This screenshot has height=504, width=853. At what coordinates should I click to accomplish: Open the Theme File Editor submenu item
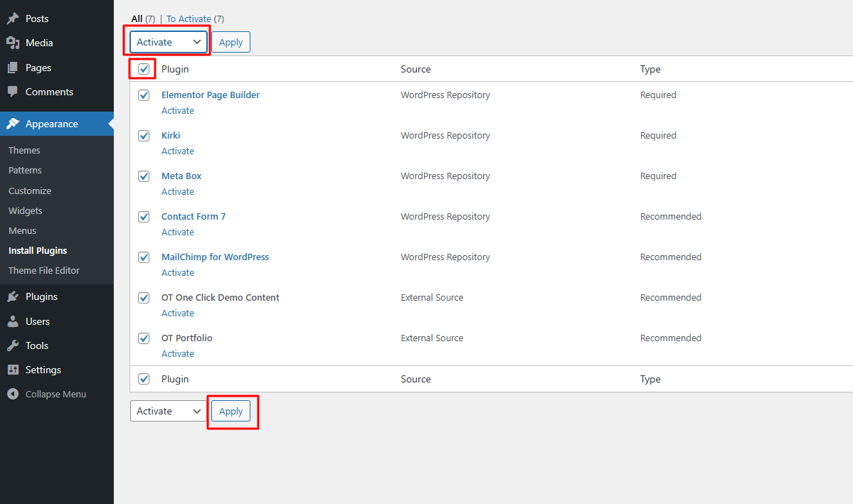click(x=44, y=271)
